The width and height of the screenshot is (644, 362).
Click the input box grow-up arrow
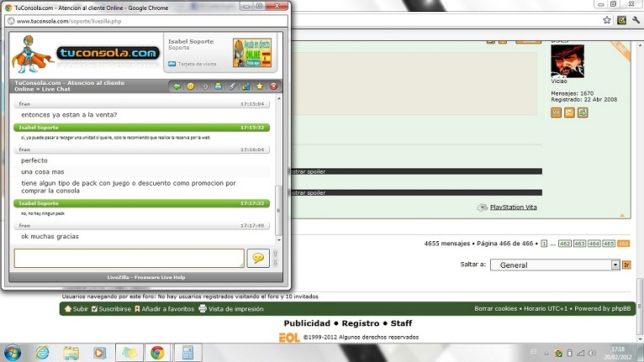[x=275, y=254]
